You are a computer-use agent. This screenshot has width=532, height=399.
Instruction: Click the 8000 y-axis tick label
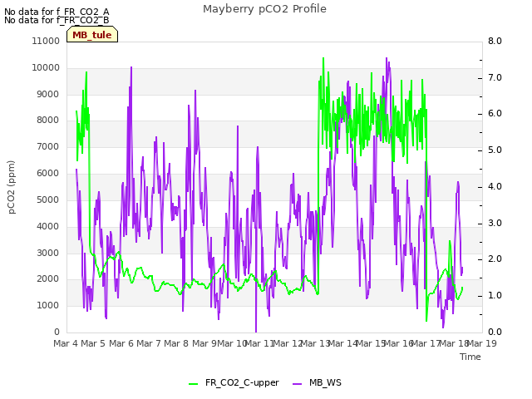48,120
